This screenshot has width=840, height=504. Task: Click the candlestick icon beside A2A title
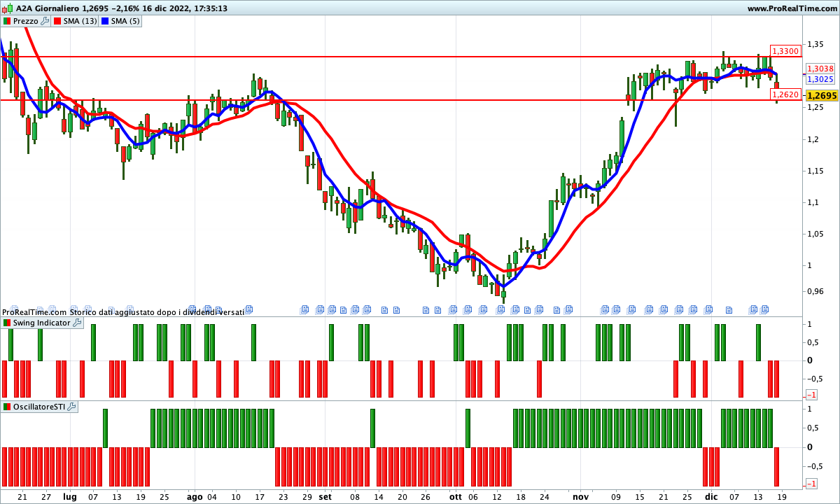pyautogui.click(x=8, y=8)
